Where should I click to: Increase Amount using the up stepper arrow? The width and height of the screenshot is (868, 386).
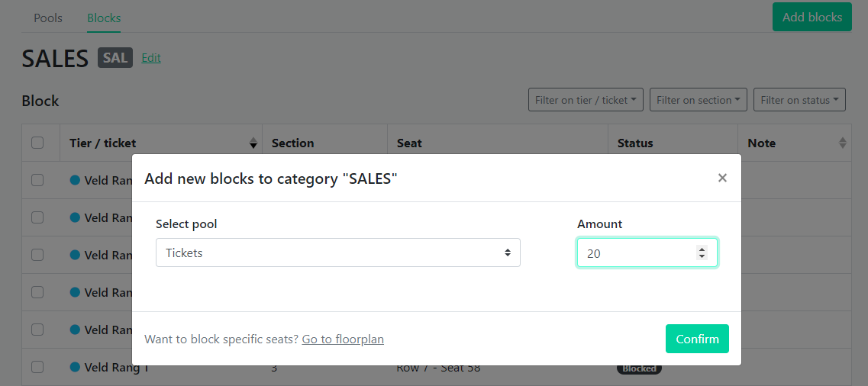[x=702, y=249]
